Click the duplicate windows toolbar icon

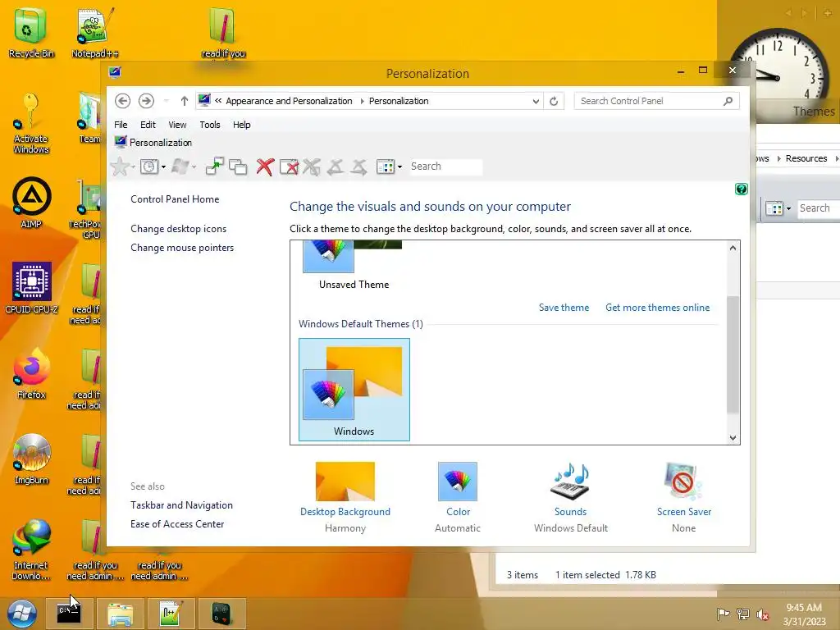click(x=238, y=167)
